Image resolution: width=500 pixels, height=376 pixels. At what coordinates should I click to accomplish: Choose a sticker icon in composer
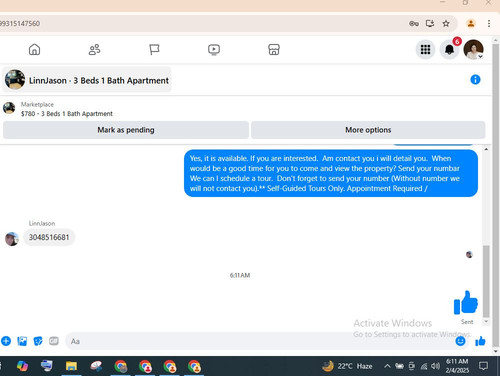[x=38, y=341]
